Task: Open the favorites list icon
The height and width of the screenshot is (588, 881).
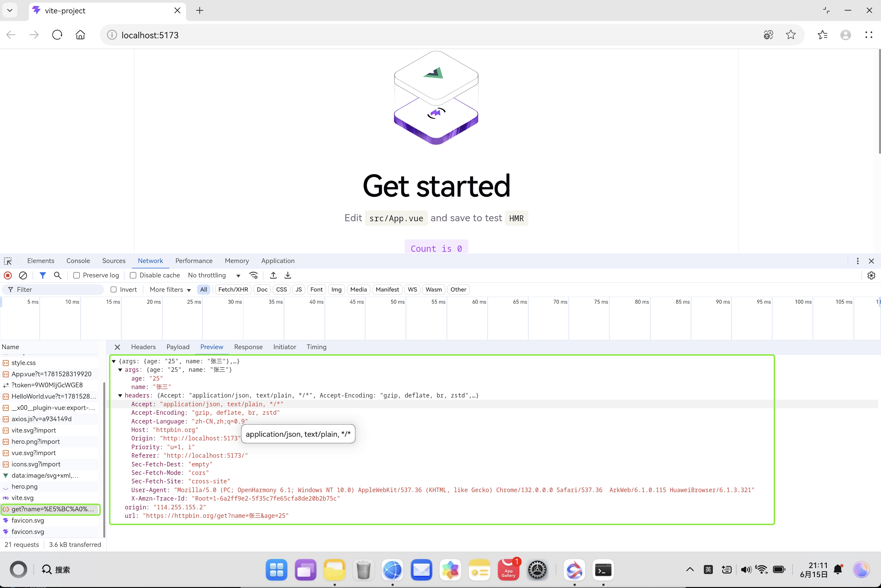Action: pos(823,35)
